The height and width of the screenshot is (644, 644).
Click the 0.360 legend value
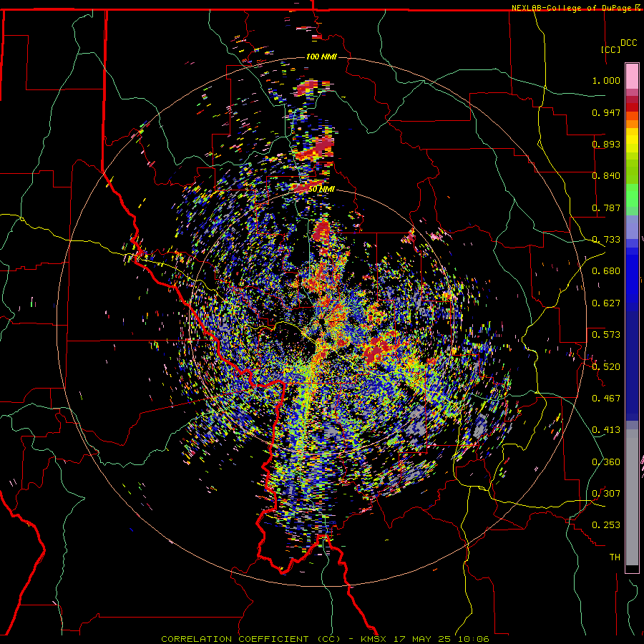coord(606,462)
